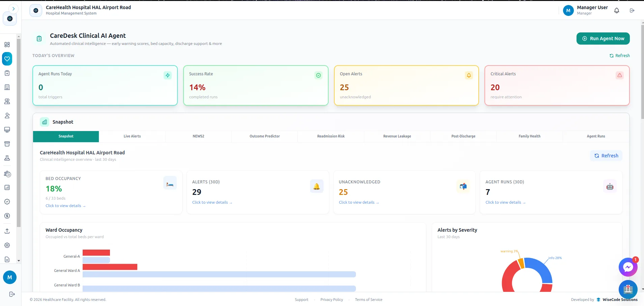
Task: Click the bed icon on Bed Occupancy card
Action: coord(170,183)
